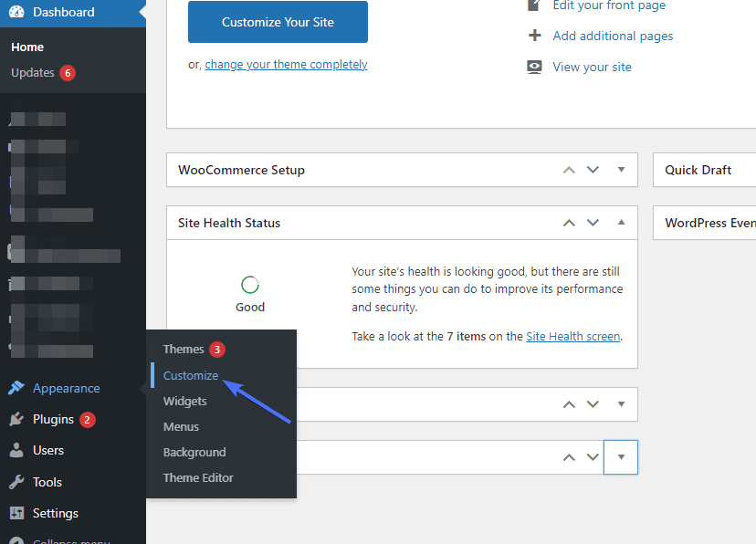Screen dimensions: 756x544
Task: Open the Add additional pages link
Action: (613, 37)
